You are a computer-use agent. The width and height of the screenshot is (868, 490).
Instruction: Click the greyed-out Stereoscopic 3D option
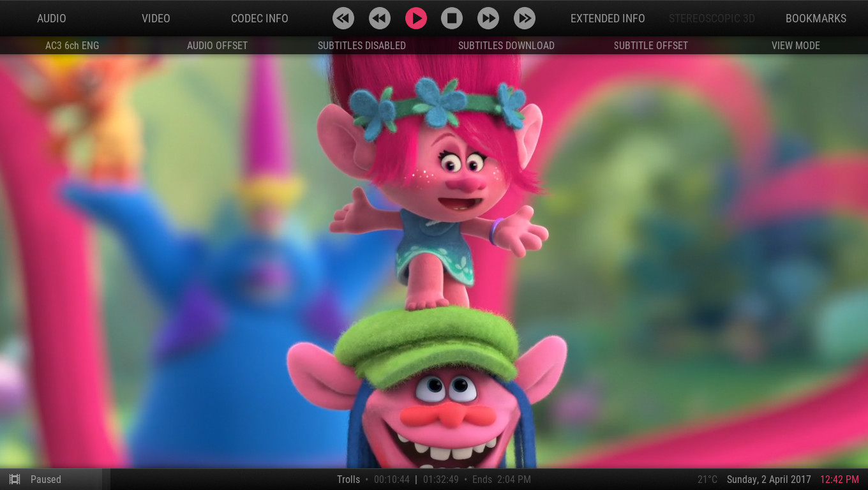pos(712,19)
